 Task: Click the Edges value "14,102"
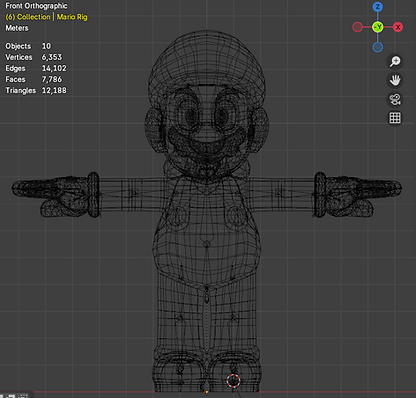click(x=54, y=68)
